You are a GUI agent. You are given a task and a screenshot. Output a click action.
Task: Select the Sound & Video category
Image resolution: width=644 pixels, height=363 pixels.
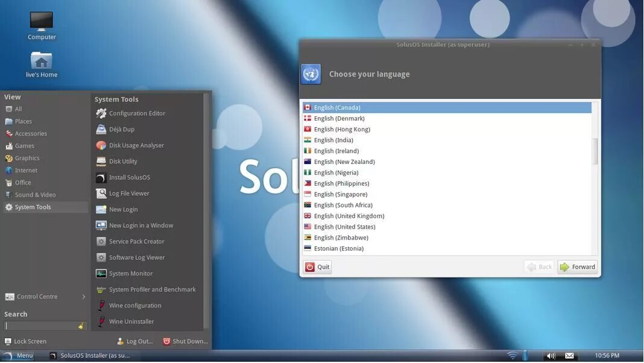[x=45, y=195]
